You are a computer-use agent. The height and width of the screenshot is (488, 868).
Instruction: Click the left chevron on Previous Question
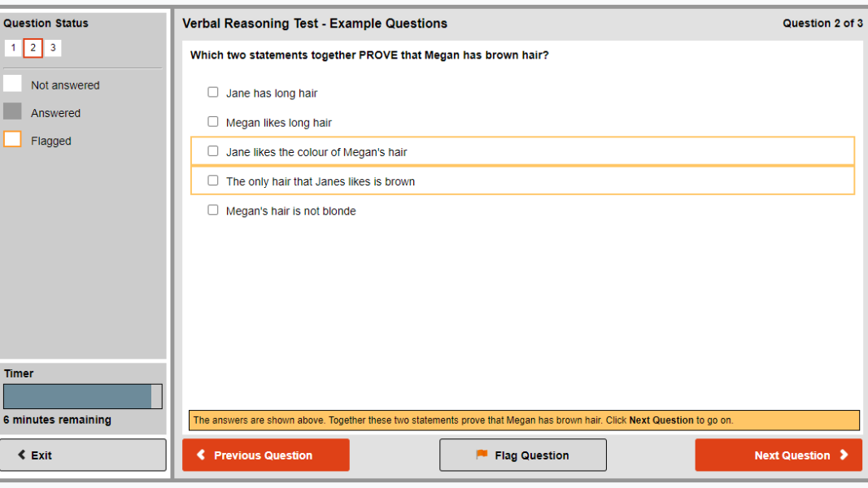[x=201, y=455]
